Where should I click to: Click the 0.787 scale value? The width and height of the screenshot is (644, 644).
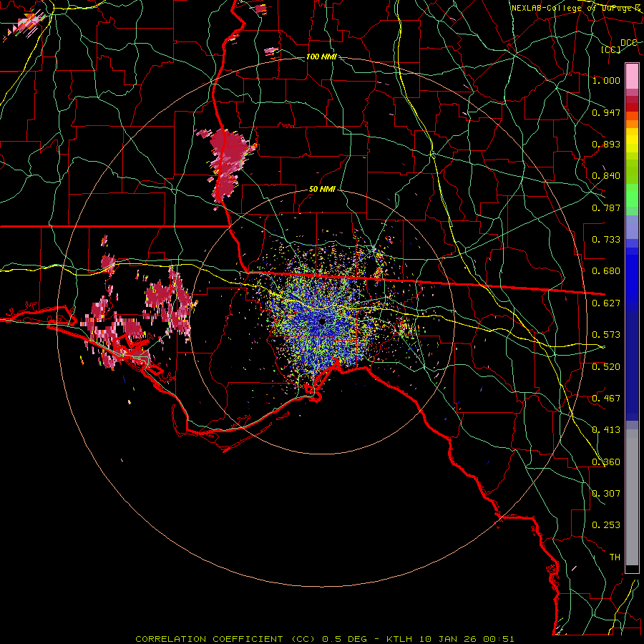coord(606,208)
